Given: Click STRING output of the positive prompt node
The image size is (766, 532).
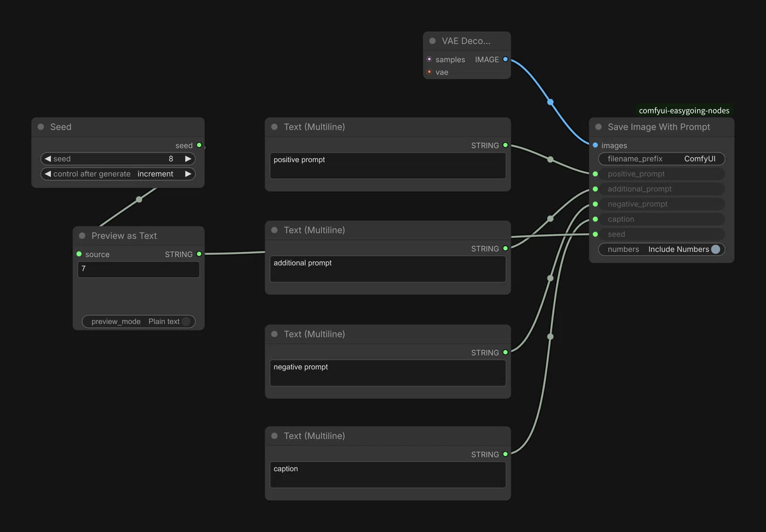Looking at the screenshot, I should coord(506,145).
